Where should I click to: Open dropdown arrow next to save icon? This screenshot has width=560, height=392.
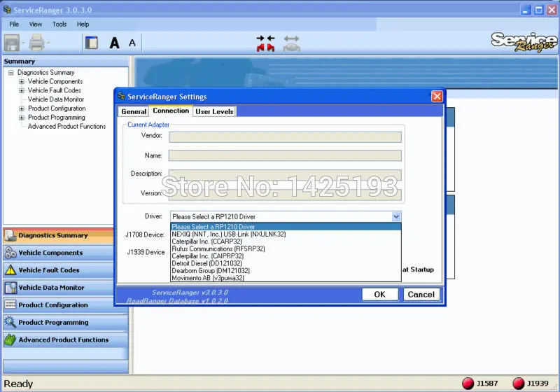(x=24, y=43)
